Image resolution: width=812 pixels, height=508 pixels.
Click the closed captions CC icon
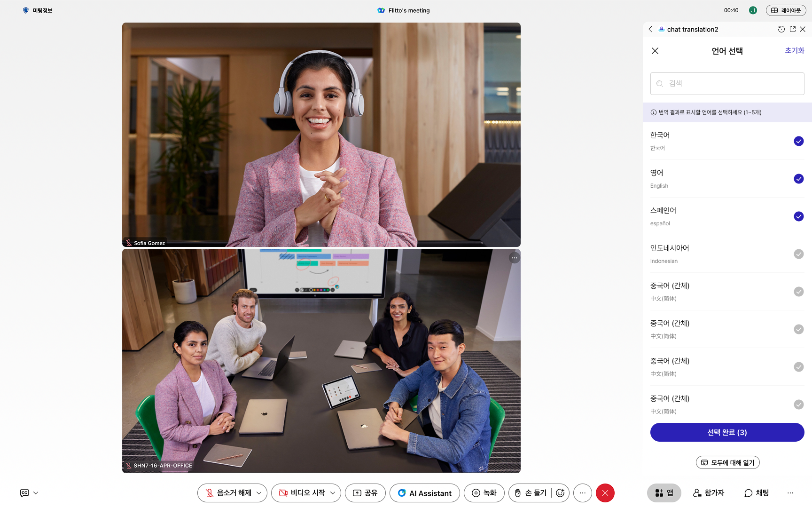point(24,493)
